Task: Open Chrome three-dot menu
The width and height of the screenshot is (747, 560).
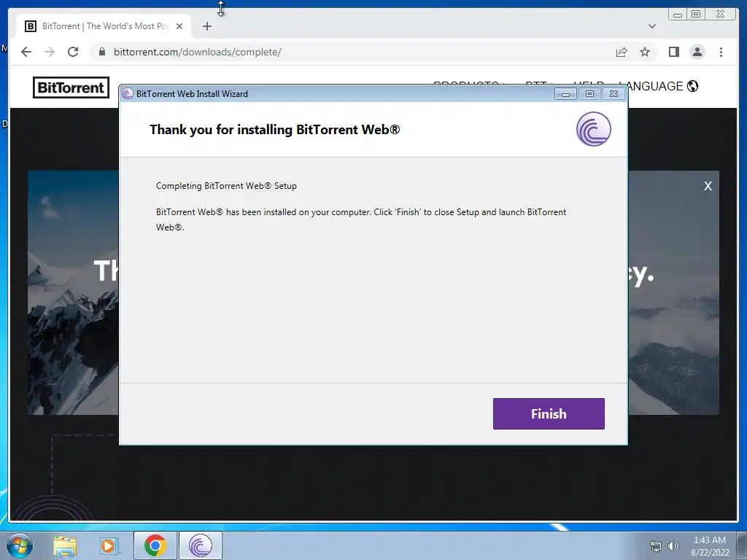Action: point(721,52)
